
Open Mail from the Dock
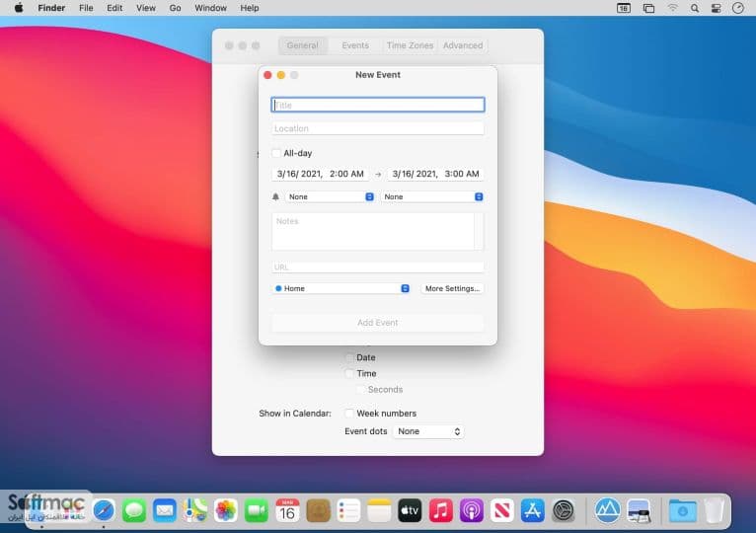click(165, 511)
